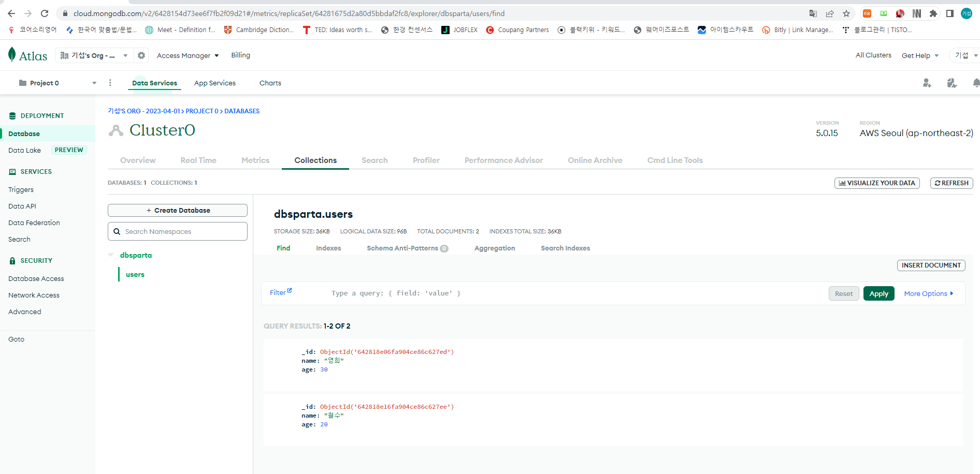
Task: Reload the page with the refresh icon
Action: point(45,13)
